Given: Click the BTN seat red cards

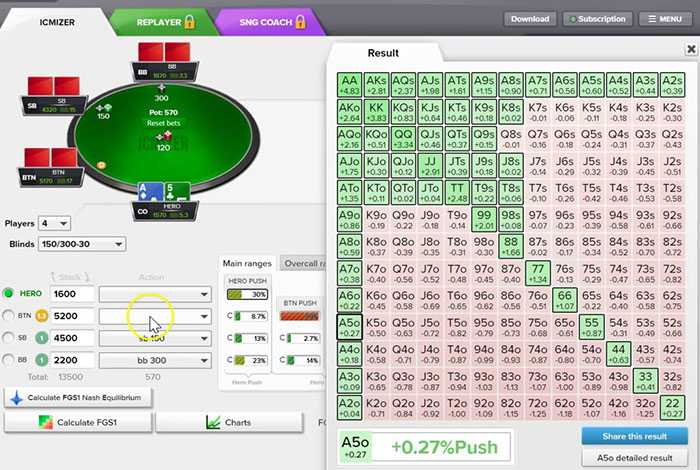Looking at the screenshot, I should tap(50, 158).
